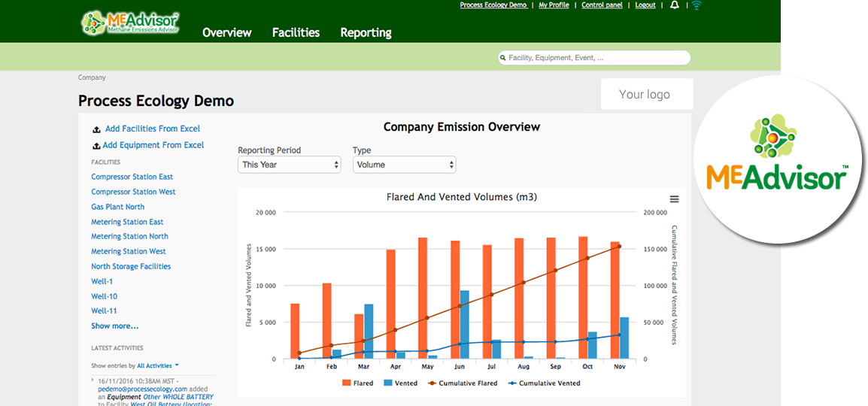868x406 pixels.
Task: Open the Control panel link
Action: 602,5
